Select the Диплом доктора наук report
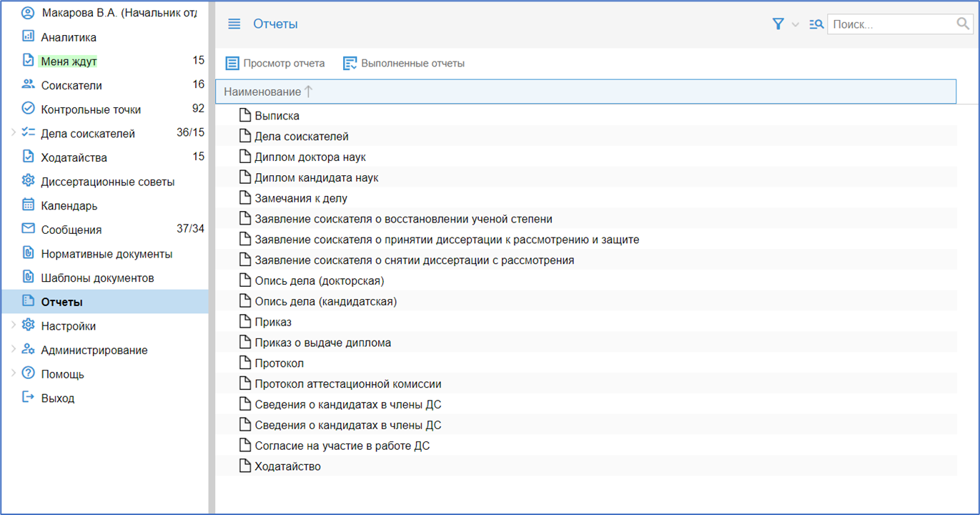Image resolution: width=980 pixels, height=515 pixels. pyautogui.click(x=310, y=157)
